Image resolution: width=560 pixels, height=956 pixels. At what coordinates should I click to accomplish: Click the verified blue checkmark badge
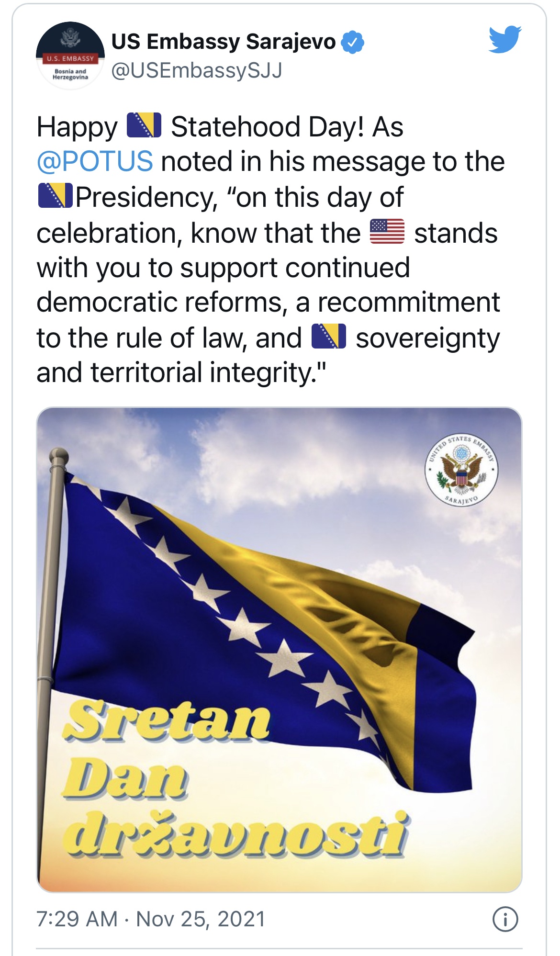351,43
